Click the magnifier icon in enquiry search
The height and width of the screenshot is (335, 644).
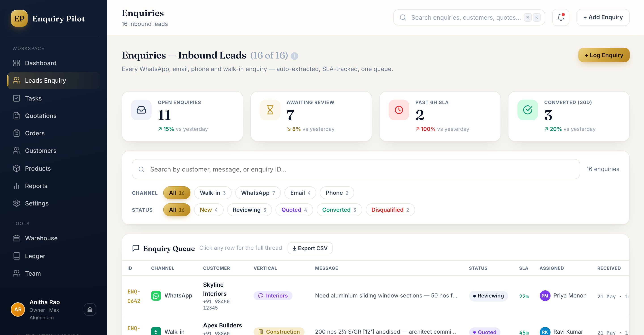(141, 169)
